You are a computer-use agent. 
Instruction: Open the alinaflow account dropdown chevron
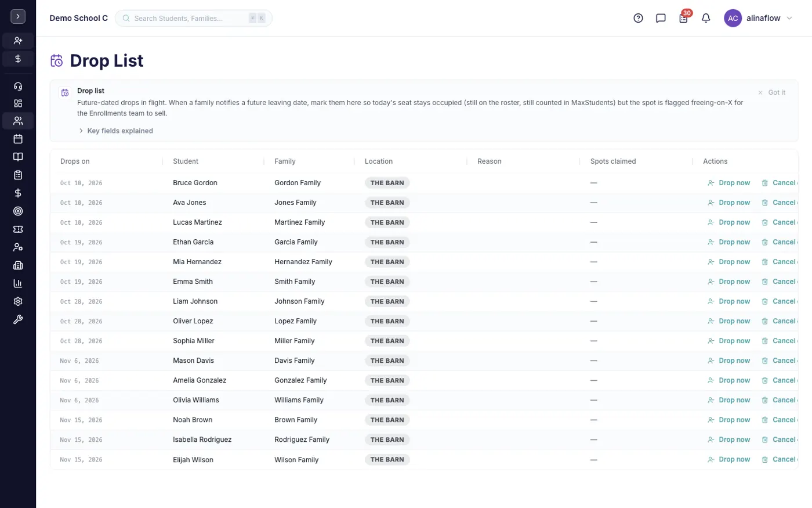(789, 18)
